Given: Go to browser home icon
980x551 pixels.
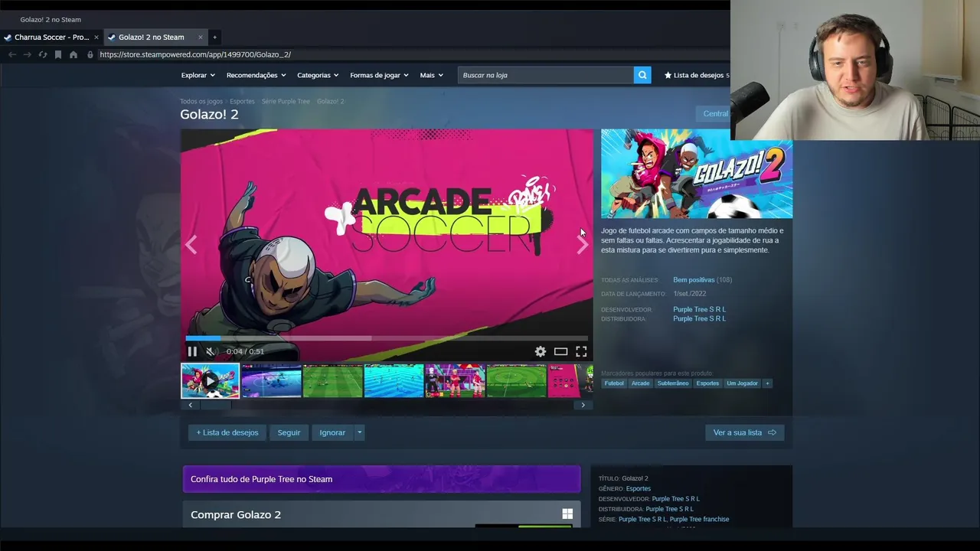Looking at the screenshot, I should click(x=73, y=54).
